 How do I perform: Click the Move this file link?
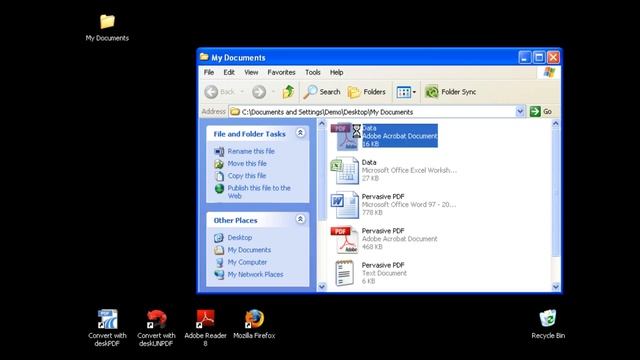pos(247,163)
